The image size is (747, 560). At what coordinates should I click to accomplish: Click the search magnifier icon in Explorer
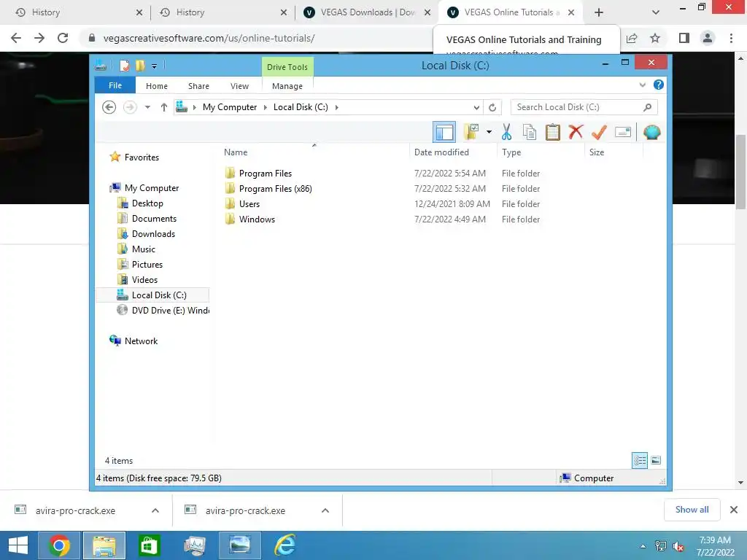tap(647, 107)
